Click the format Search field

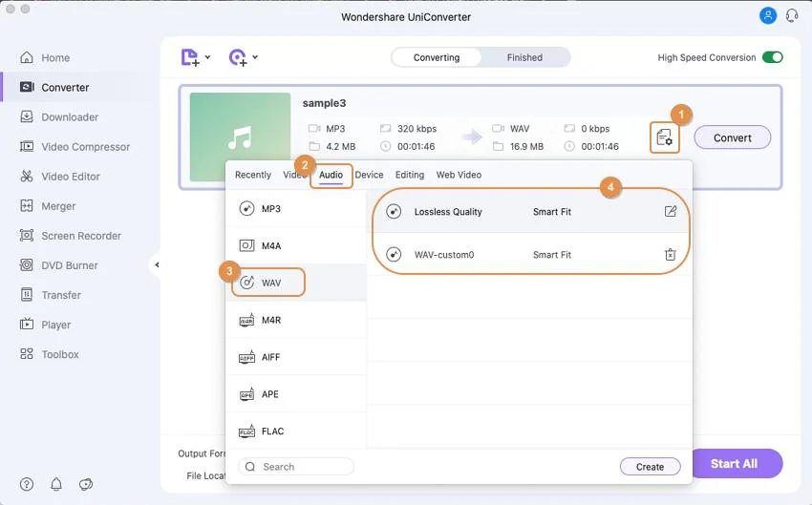coord(296,467)
